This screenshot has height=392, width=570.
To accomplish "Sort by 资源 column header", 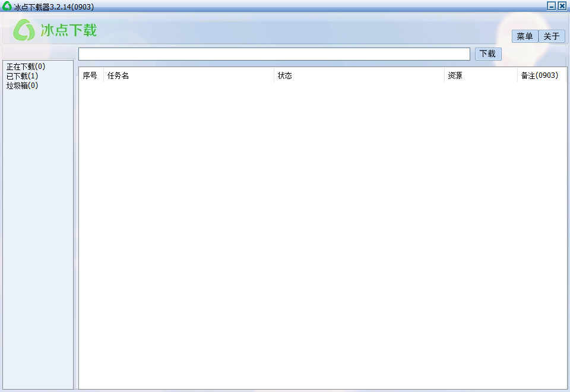I will pos(480,75).
